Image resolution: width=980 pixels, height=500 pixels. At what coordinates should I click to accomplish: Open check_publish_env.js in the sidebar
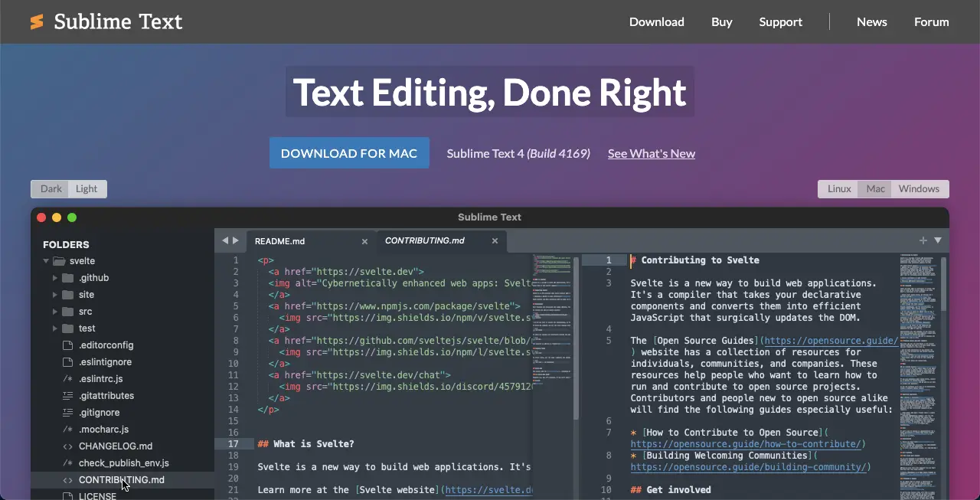[x=122, y=463]
